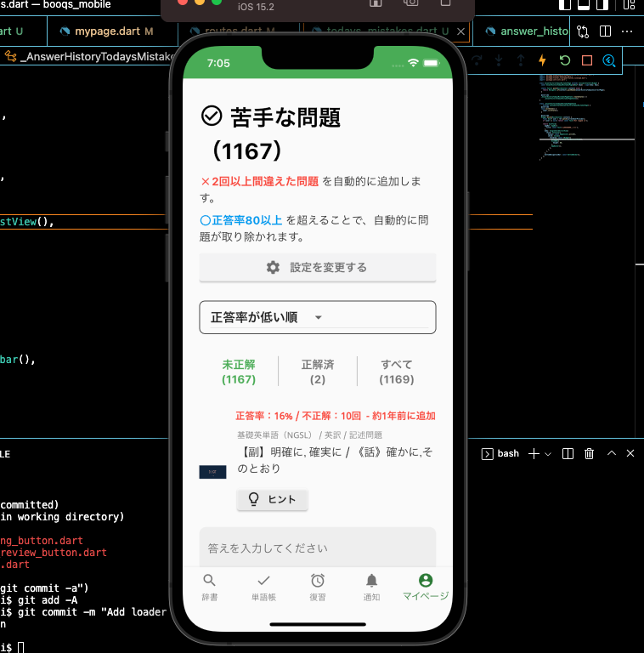
Task: Select _AnswerHistoryTodaysMistakes breadcrumb item
Action: [x=99, y=57]
